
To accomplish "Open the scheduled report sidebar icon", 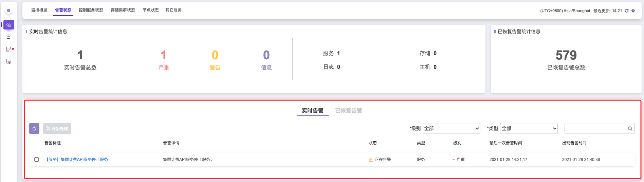I will pyautogui.click(x=8, y=61).
